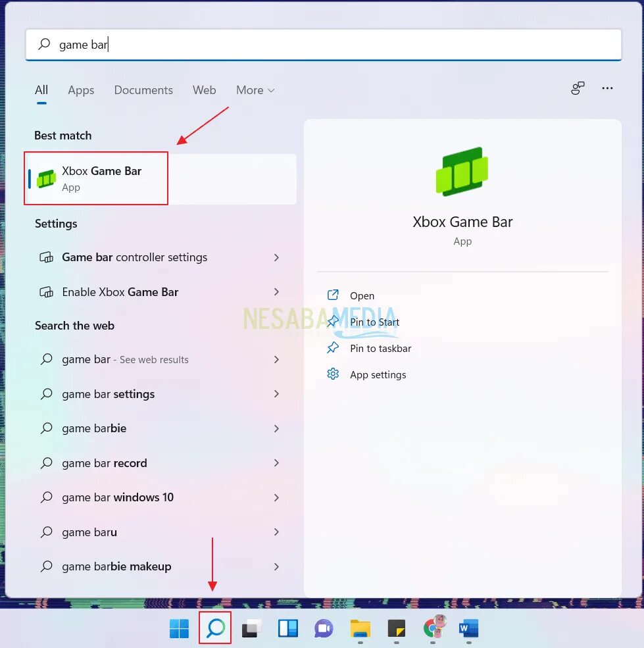Open Task View from the taskbar

251,628
